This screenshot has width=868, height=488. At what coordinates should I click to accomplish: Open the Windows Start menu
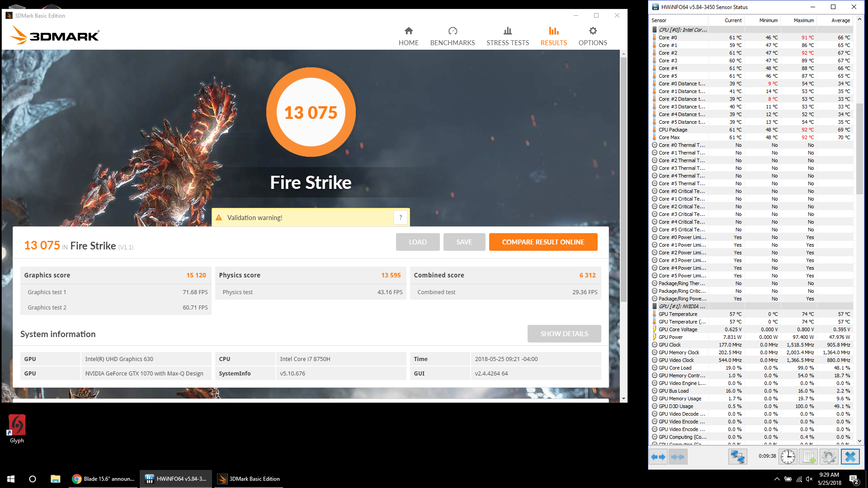[x=11, y=479]
